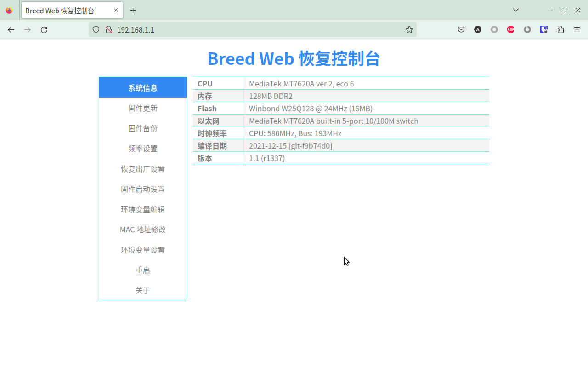Image resolution: width=588 pixels, height=368 pixels.
Task: Click the 版本 row label
Action: point(205,158)
